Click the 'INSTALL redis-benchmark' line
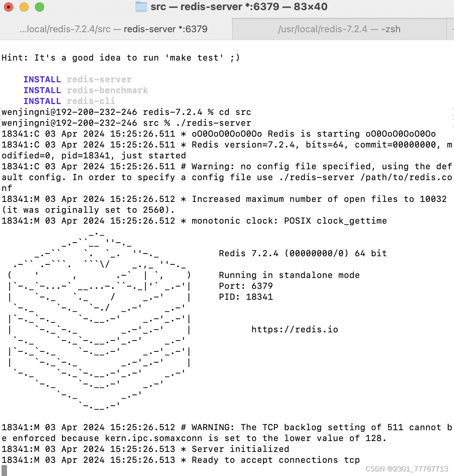The image size is (454, 476). [86, 90]
